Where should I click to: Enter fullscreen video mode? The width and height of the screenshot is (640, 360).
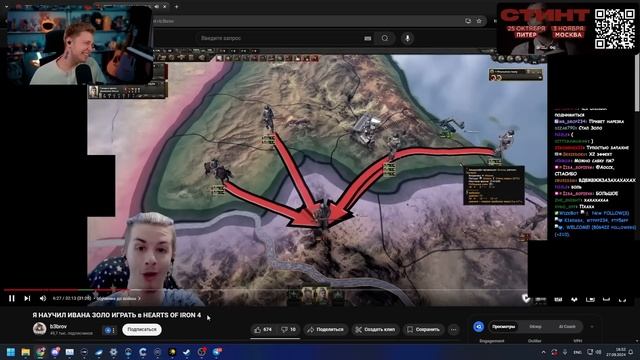tap(622, 299)
